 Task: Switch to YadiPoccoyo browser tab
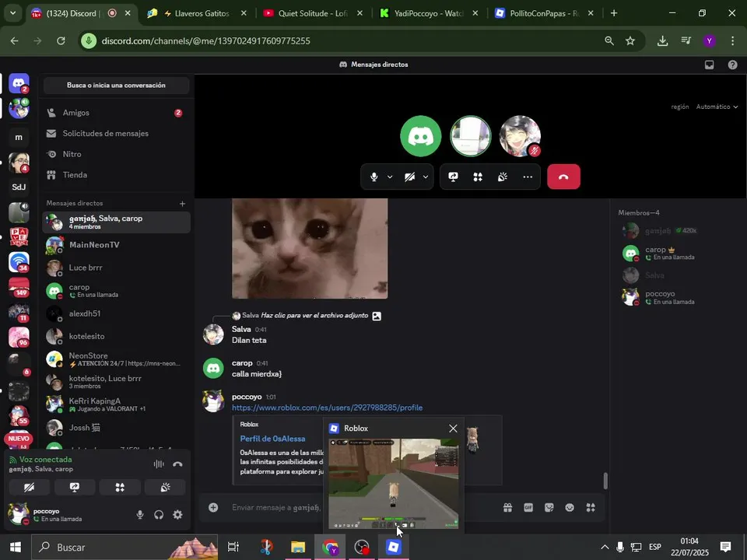(x=427, y=13)
